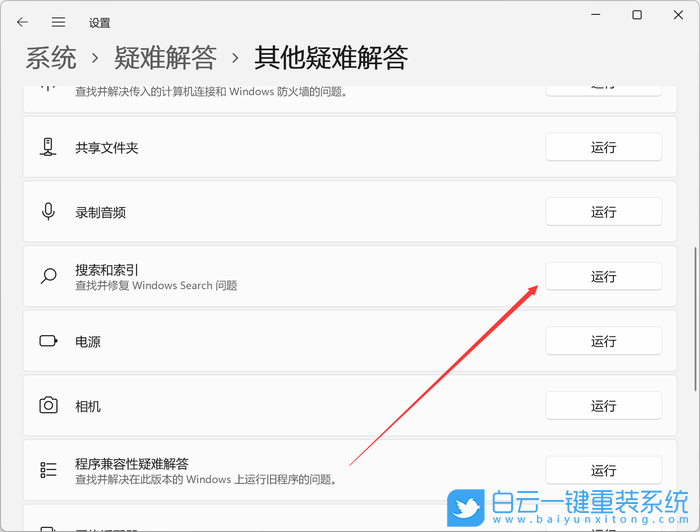The image size is (700, 532).
Task: Select the 搜索和索引 label
Action: pyautogui.click(x=107, y=270)
